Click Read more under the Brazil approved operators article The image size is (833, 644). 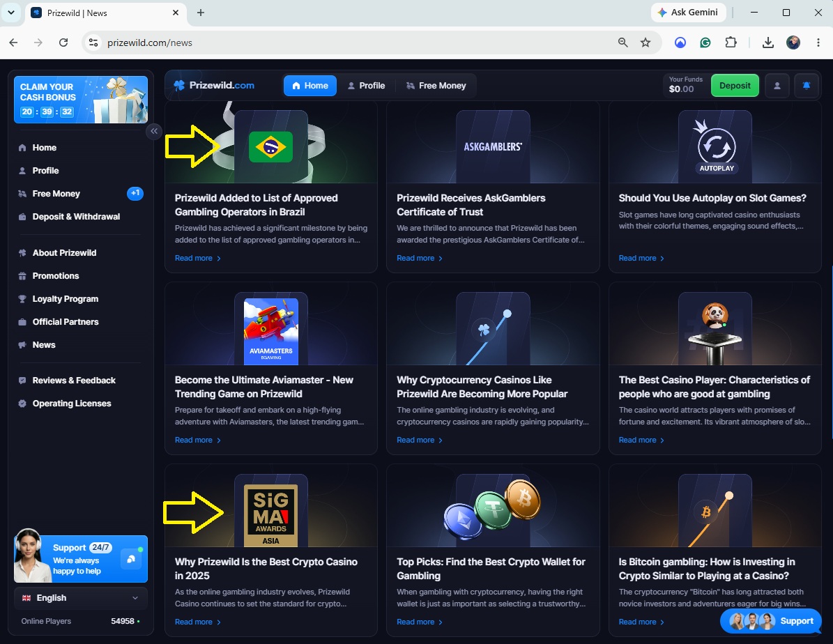pos(198,259)
